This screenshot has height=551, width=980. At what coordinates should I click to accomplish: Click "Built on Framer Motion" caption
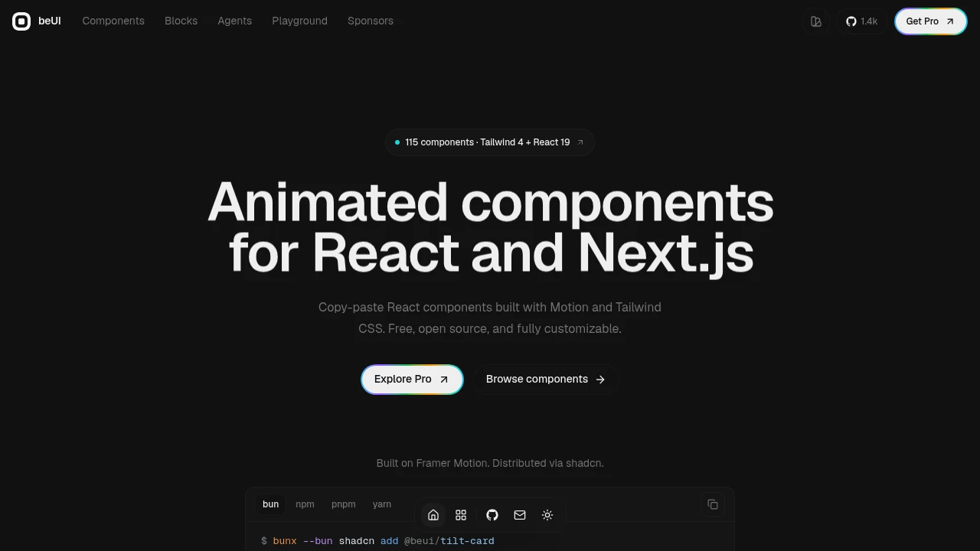pos(490,463)
